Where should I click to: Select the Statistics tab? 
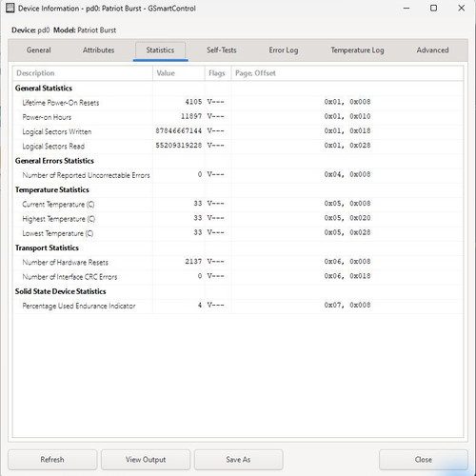click(160, 50)
